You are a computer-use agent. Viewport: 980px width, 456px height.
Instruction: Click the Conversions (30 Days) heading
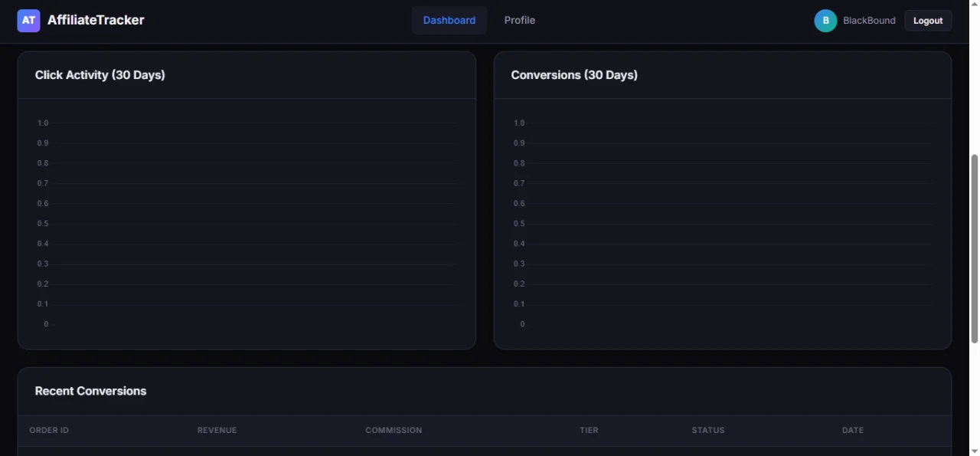(x=574, y=75)
